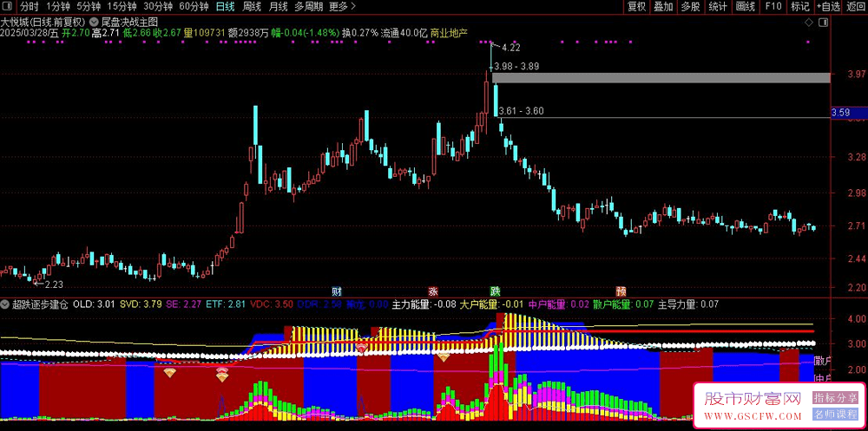The width and height of the screenshot is (868, 431).
Task: Click the 尾盘决战主图 indicator name
Action: pyautogui.click(x=129, y=23)
